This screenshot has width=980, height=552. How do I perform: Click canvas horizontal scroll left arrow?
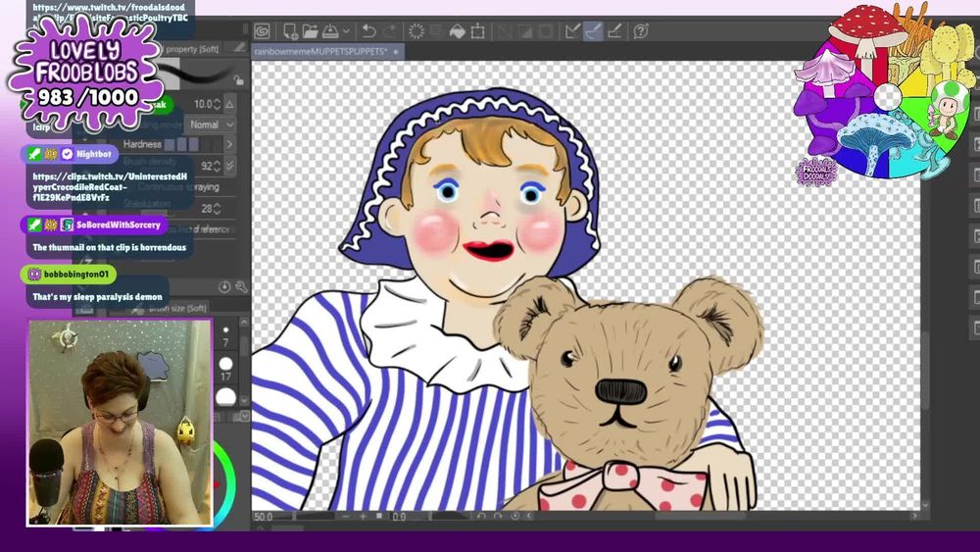point(529,517)
